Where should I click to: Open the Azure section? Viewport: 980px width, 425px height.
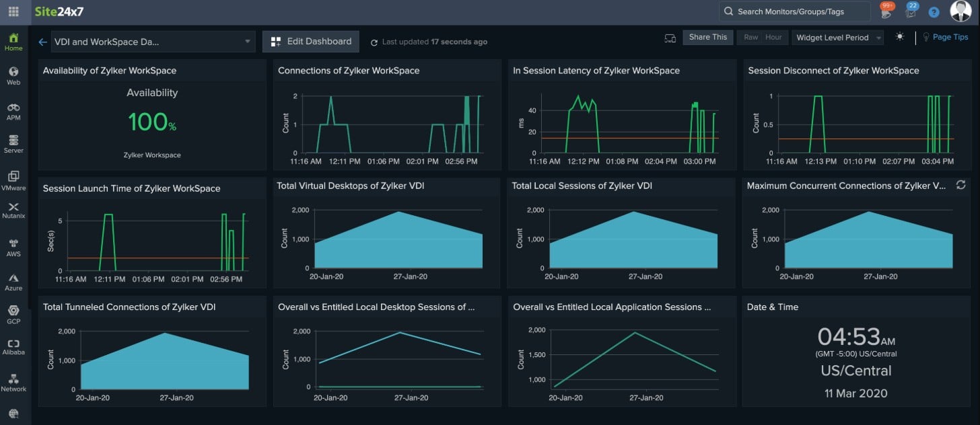pyautogui.click(x=13, y=282)
